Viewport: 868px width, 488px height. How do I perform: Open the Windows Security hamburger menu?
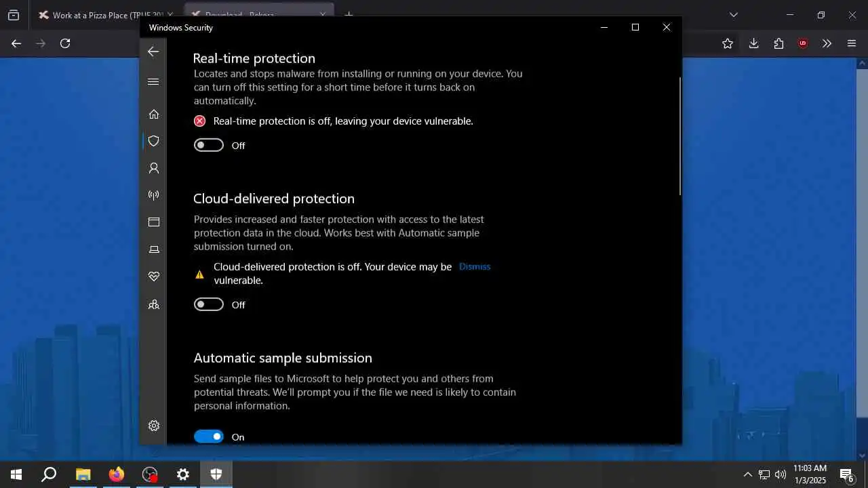153,82
